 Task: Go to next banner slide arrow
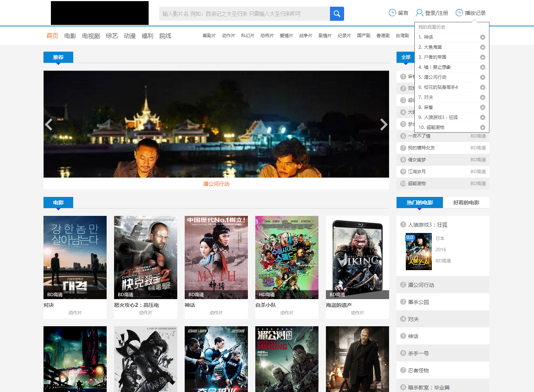(384, 124)
